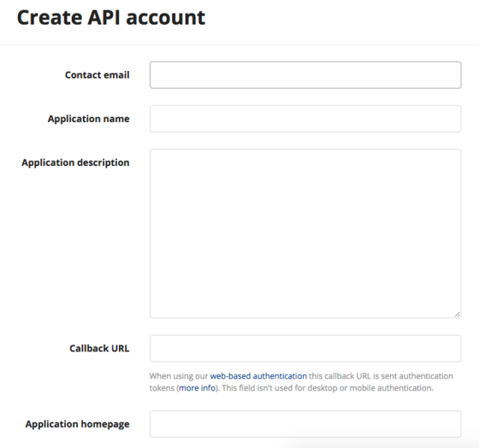Image resolution: width=479 pixels, height=448 pixels.
Task: Click the Contact email input field
Action: tap(305, 75)
